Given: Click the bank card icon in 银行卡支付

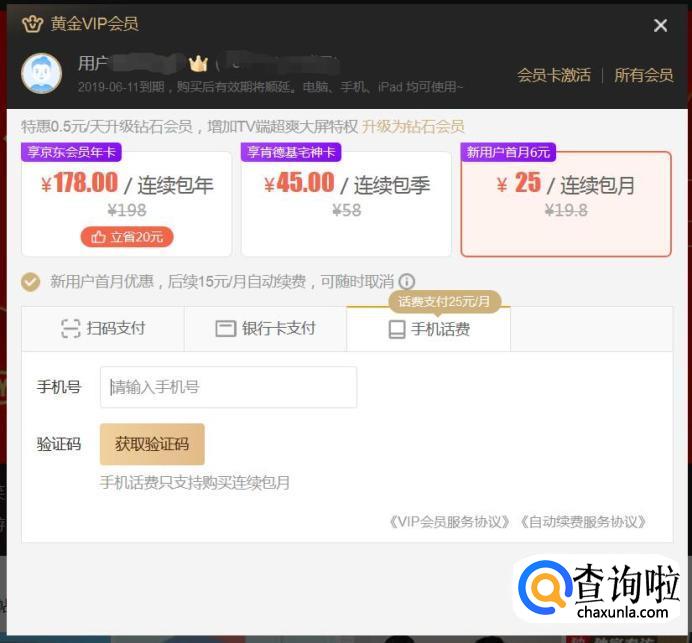Looking at the screenshot, I should 226,329.
